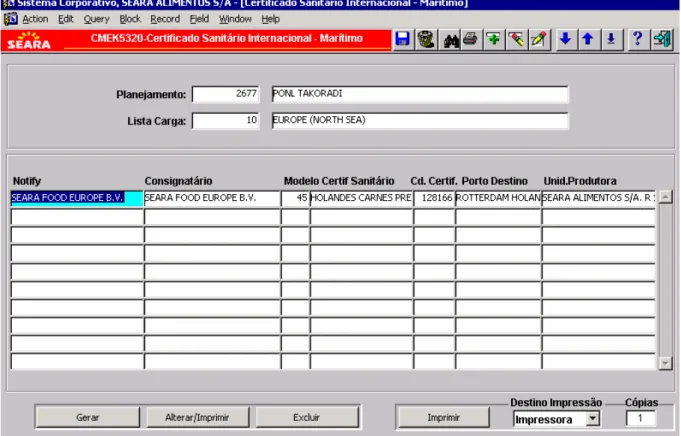Open the Help menu
The width and height of the screenshot is (681, 436).
coord(271,19)
